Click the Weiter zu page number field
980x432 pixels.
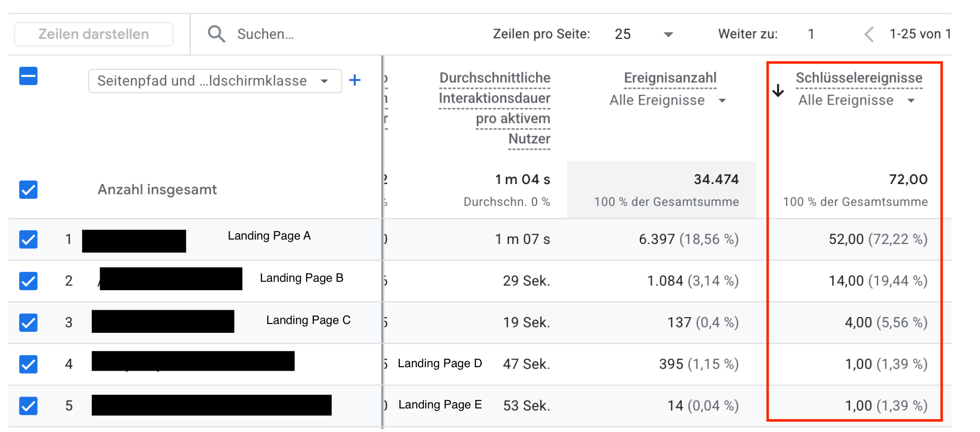tap(811, 34)
